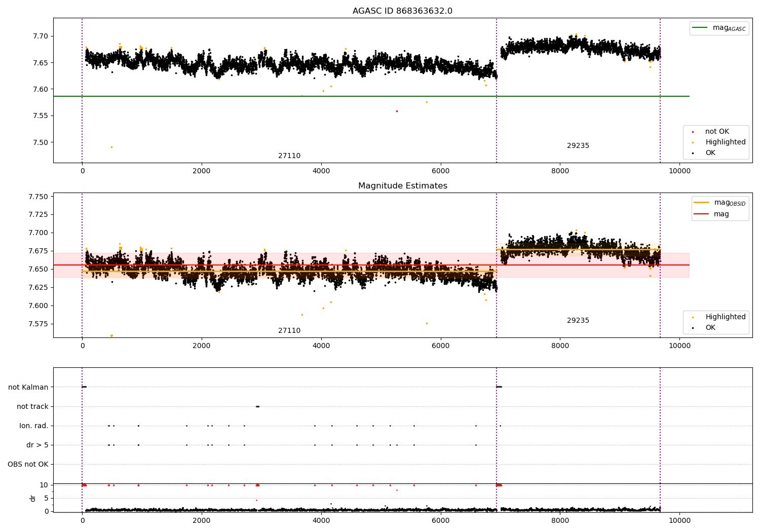Click the 7.50 tick on the top plot

pos(41,142)
